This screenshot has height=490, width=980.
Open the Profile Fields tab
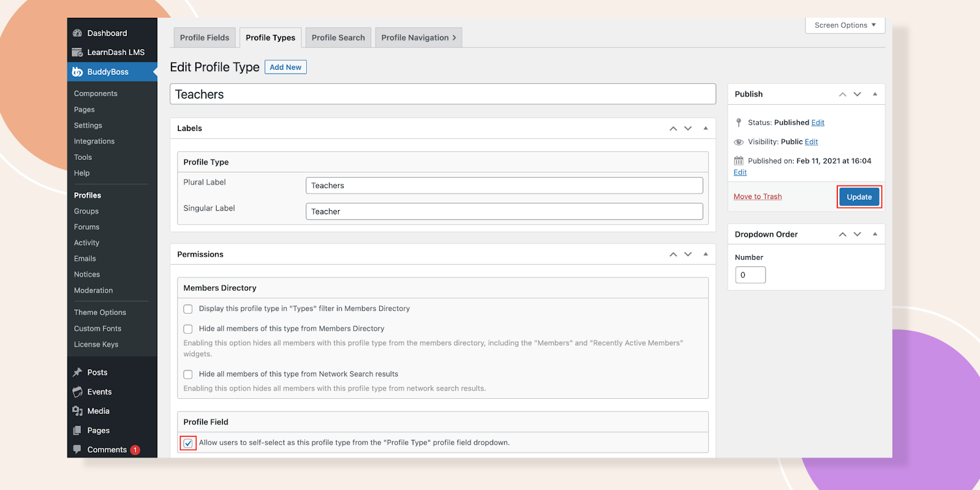point(205,37)
